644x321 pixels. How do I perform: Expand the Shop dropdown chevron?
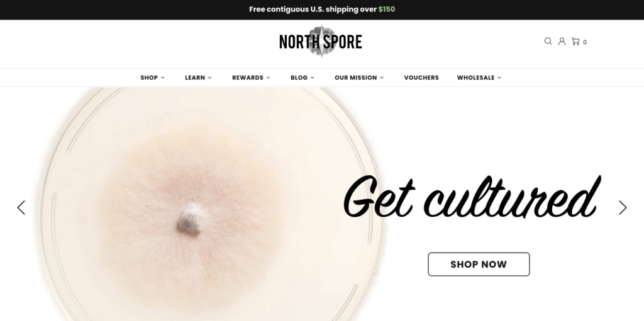coord(163,78)
